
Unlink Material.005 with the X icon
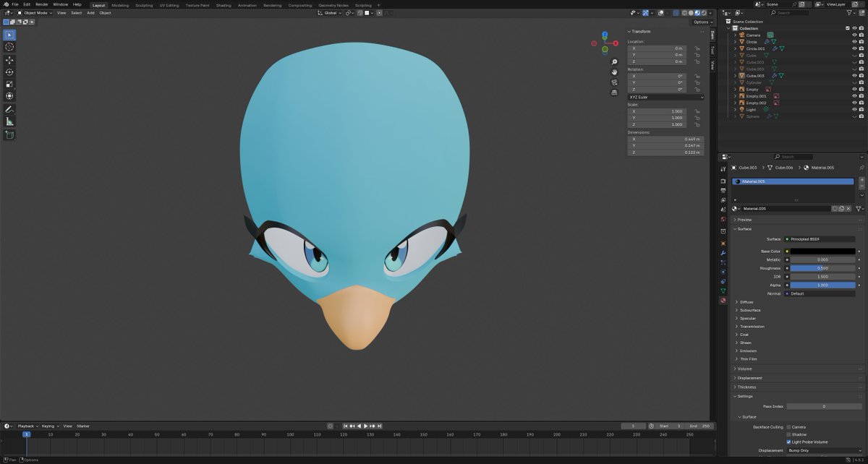848,208
